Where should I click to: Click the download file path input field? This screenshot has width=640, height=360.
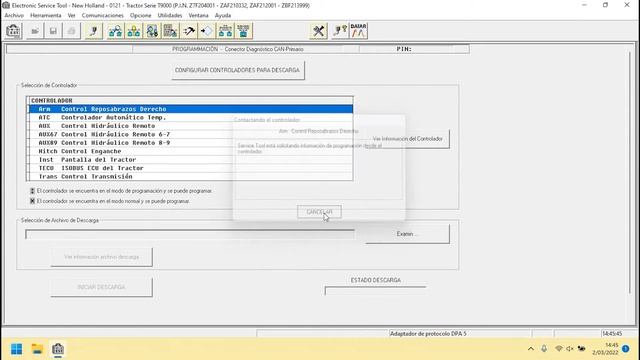tap(190, 234)
